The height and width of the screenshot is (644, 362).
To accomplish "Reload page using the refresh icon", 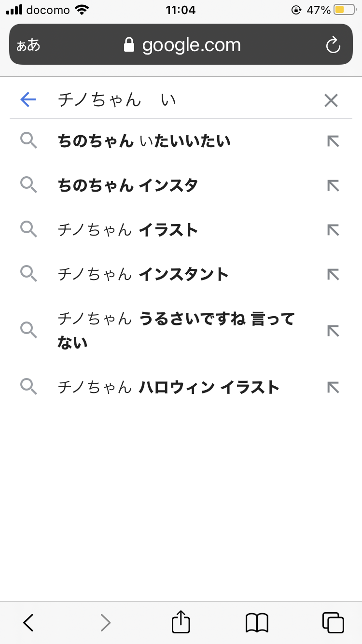I will tap(333, 45).
